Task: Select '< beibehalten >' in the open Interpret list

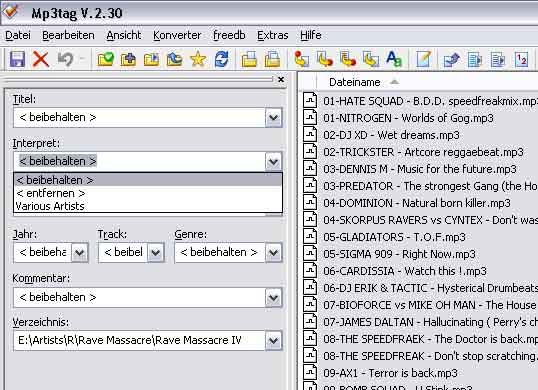Action: point(148,180)
